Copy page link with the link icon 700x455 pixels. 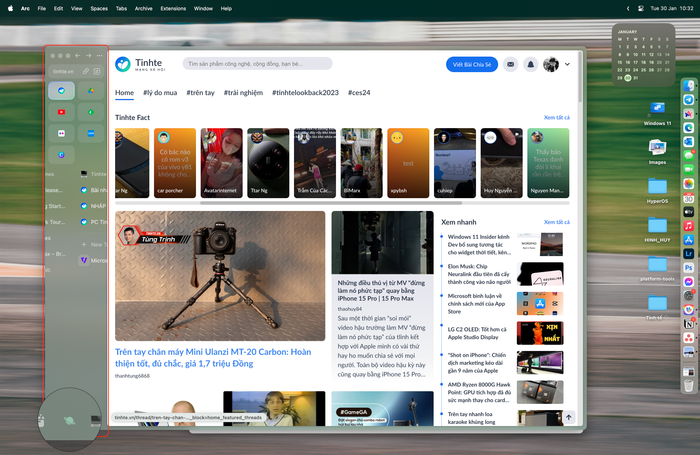pos(85,71)
